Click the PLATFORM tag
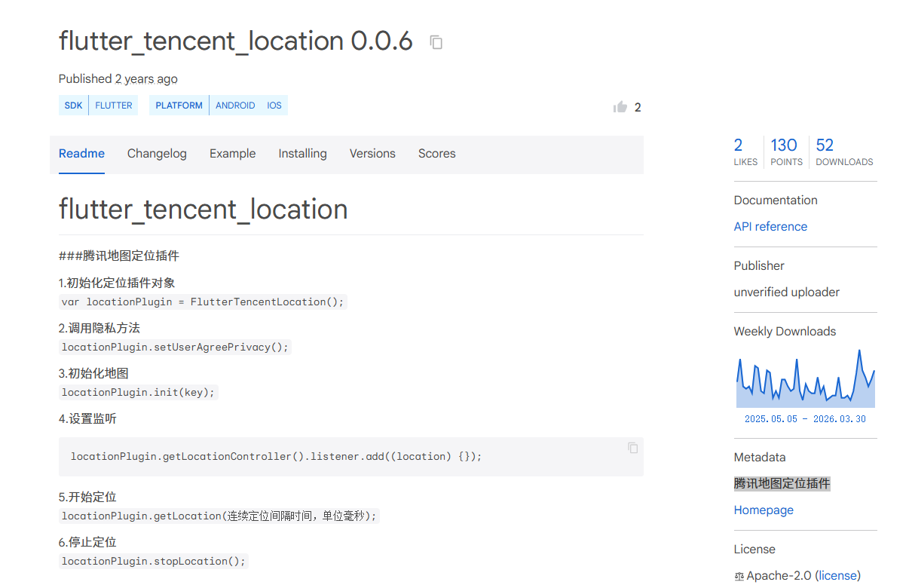909x588 pixels. [179, 106]
